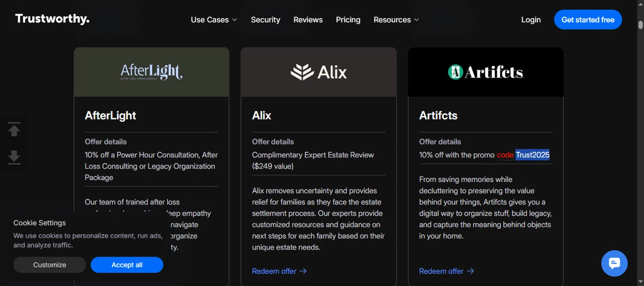The image size is (644, 286).
Task: Click the AfterLight logo banner
Action: click(152, 72)
